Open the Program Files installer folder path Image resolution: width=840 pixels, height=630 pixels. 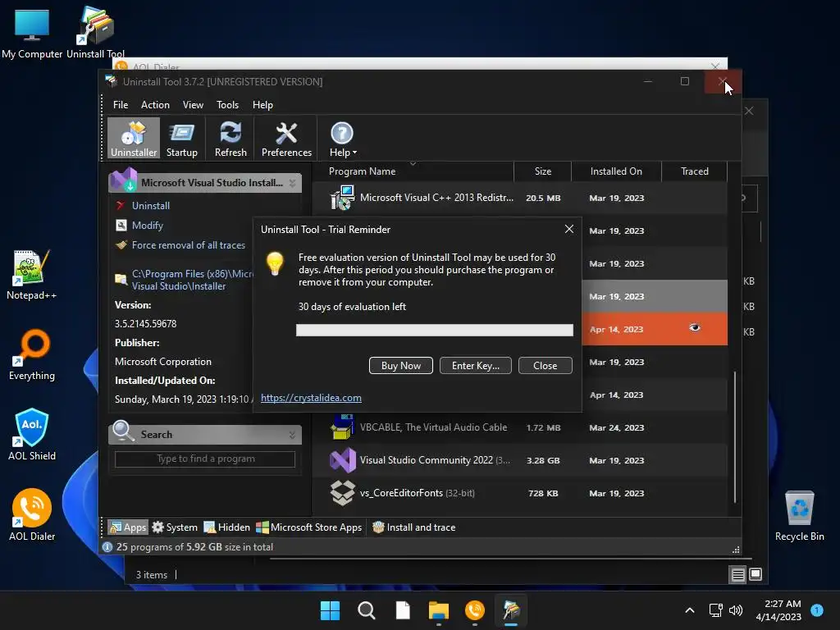point(192,280)
